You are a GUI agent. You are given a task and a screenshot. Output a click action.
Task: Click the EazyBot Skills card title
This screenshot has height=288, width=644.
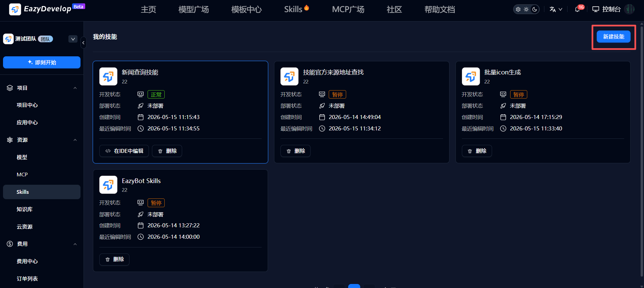pyautogui.click(x=141, y=181)
